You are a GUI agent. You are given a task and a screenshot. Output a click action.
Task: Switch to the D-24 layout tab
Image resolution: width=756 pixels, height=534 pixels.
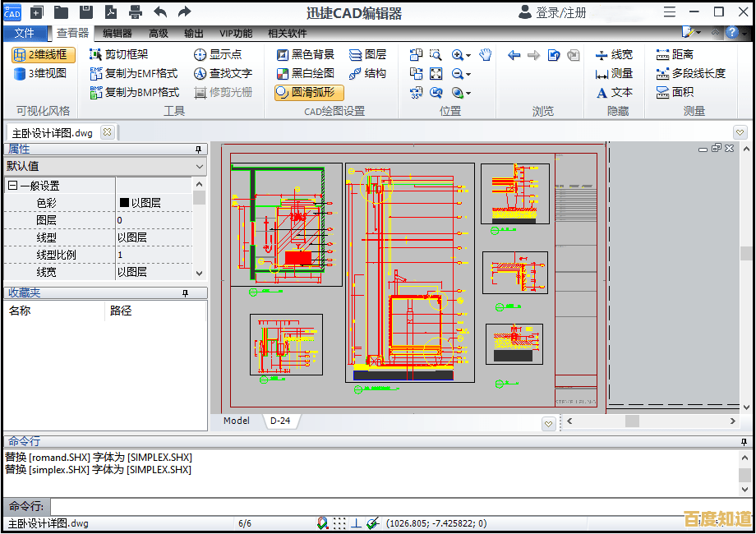tap(281, 421)
